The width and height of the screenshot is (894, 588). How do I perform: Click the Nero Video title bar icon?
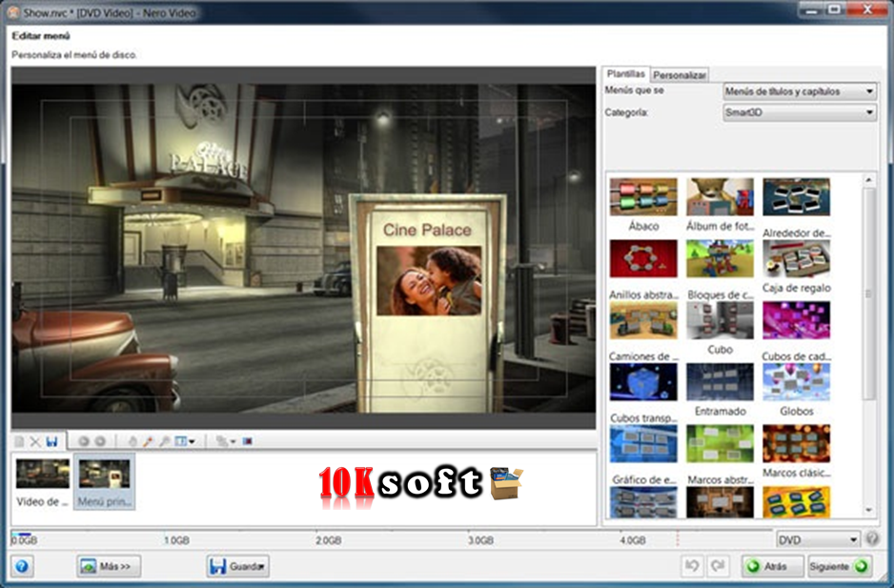tap(13, 12)
